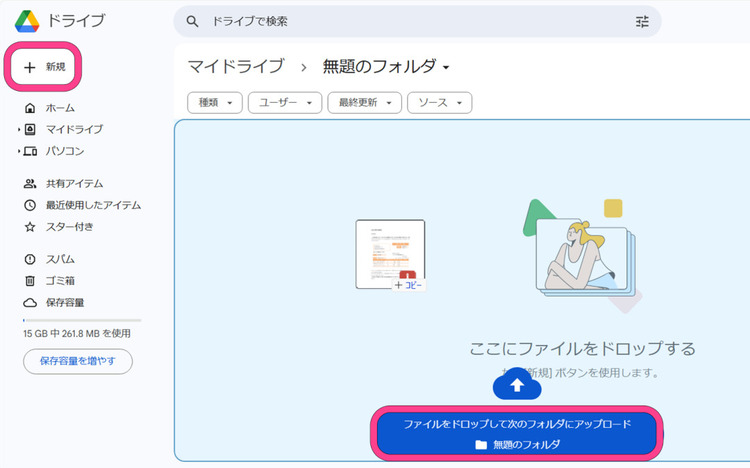
Task: Click the コピー drag badge
Action: point(408,285)
